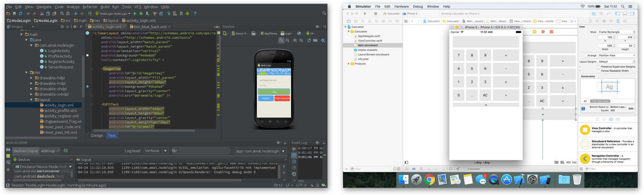Switch to the Design tab

pos(97,136)
